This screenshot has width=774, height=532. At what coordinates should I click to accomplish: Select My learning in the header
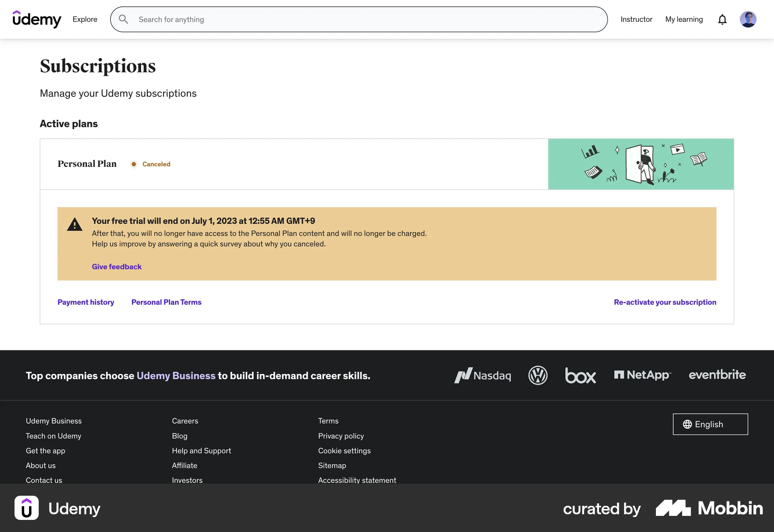tap(684, 19)
